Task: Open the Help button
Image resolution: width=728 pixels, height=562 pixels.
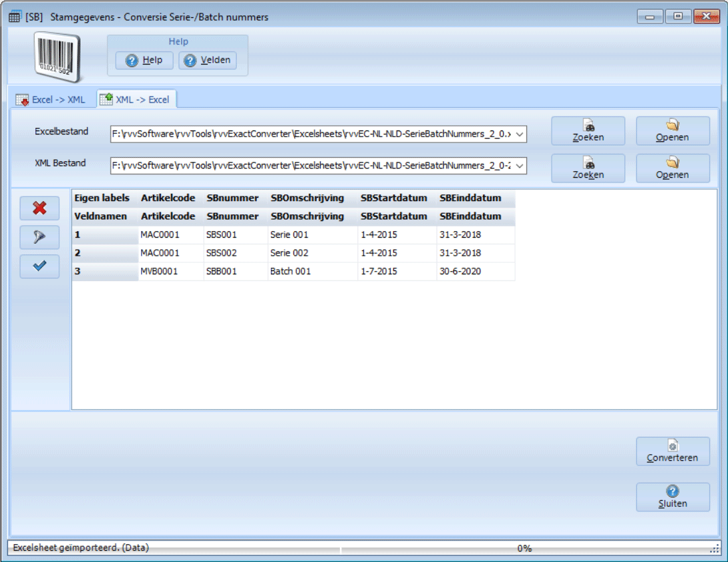Action: pos(144,61)
